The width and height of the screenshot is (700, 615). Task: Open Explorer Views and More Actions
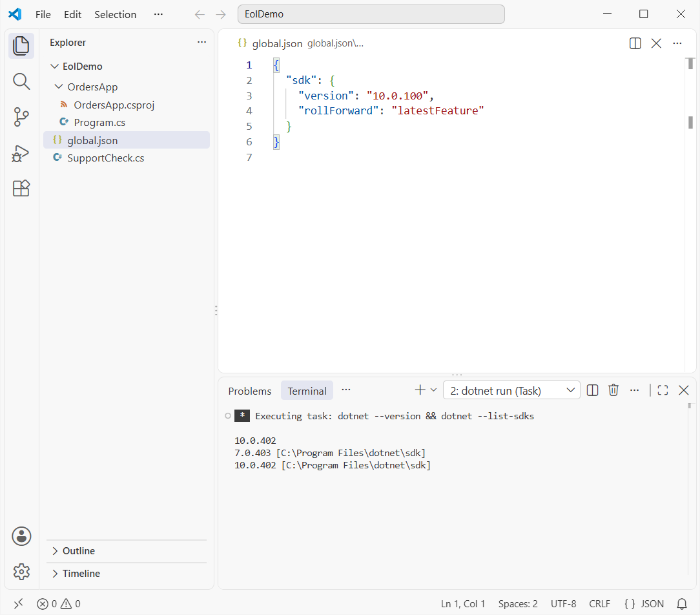[x=201, y=43]
